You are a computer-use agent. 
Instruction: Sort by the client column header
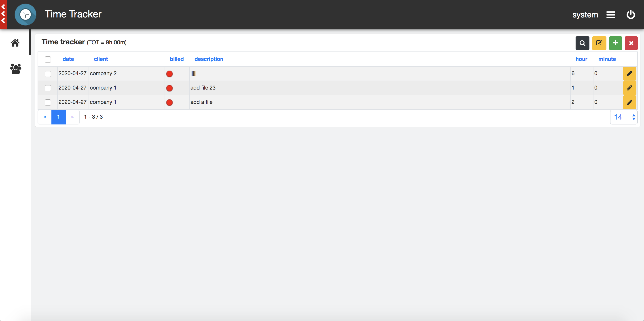[101, 59]
